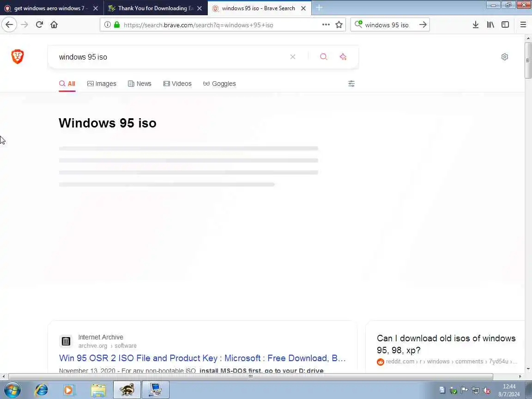Close the Brave Search tab
Viewport: 532px width, 399px height.
(303, 8)
